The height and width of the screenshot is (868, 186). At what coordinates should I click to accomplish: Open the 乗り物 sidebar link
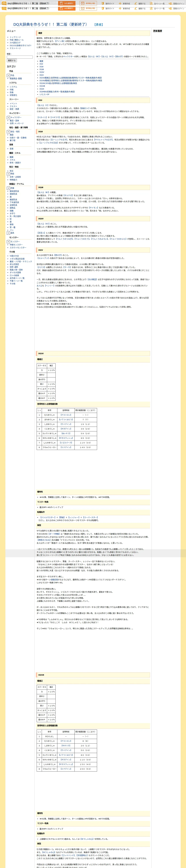12,140
